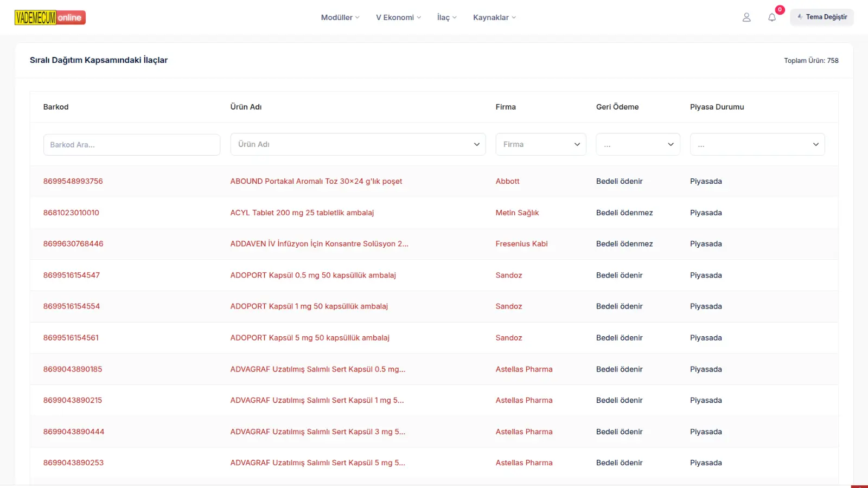The width and height of the screenshot is (868, 488).
Task: Click the Firma column header
Action: pos(506,107)
